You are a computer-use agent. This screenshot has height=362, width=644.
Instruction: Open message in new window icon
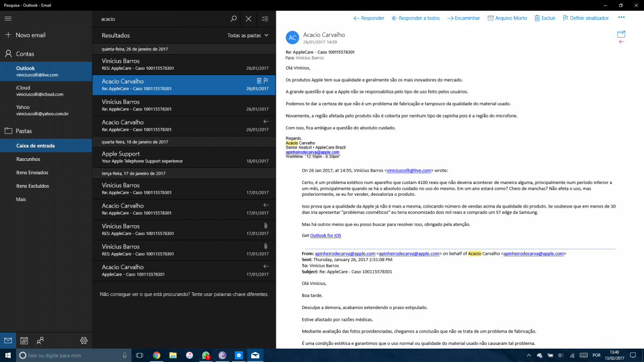pyautogui.click(x=621, y=34)
